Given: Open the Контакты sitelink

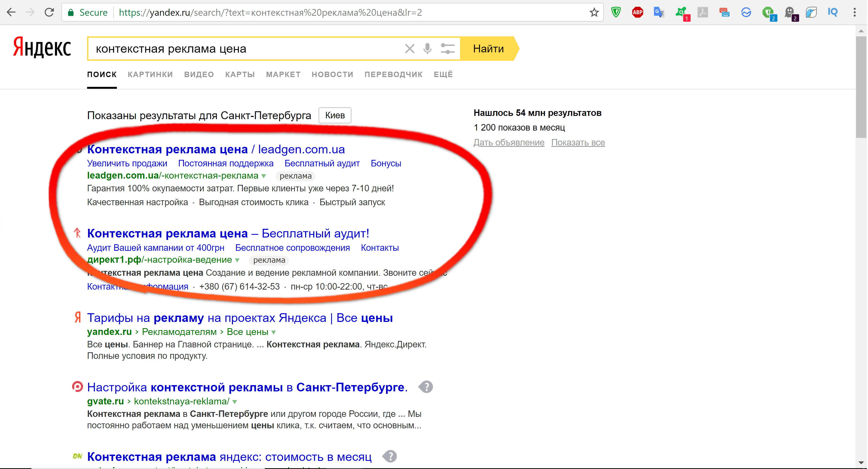Looking at the screenshot, I should tap(380, 248).
